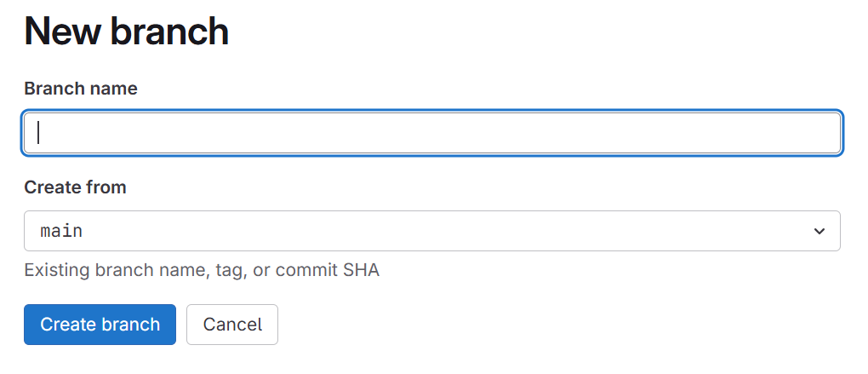868x374 pixels.
Task: Click the New branch page heading
Action: (126, 31)
